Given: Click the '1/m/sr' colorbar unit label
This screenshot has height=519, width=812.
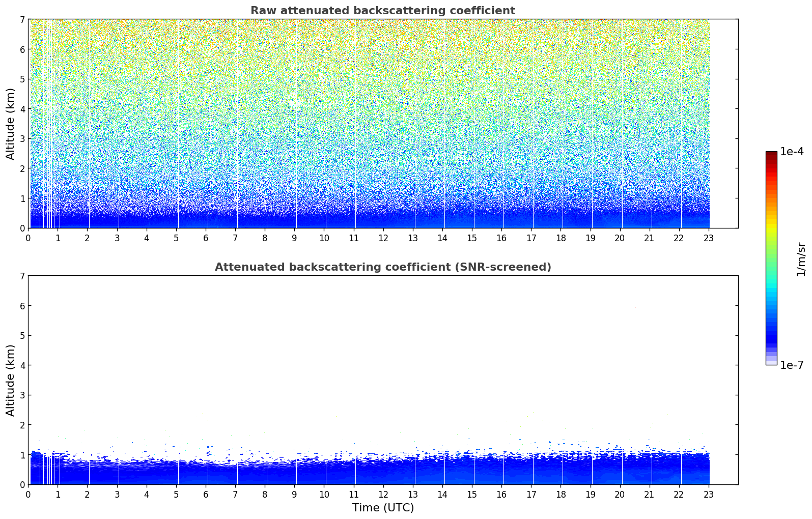Looking at the screenshot, I should click(801, 259).
